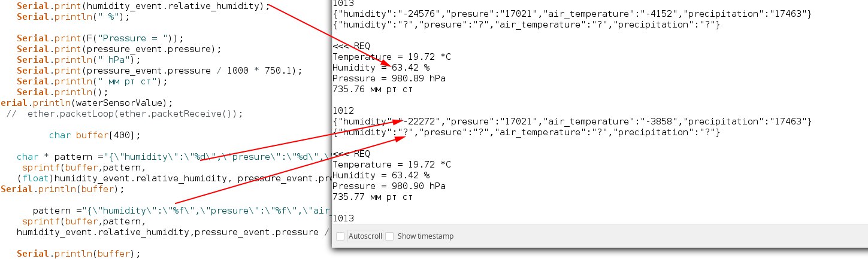Click the 'Pressure = 980.89 hPa' output line
Screen dimensions: 868x280
[x=389, y=78]
